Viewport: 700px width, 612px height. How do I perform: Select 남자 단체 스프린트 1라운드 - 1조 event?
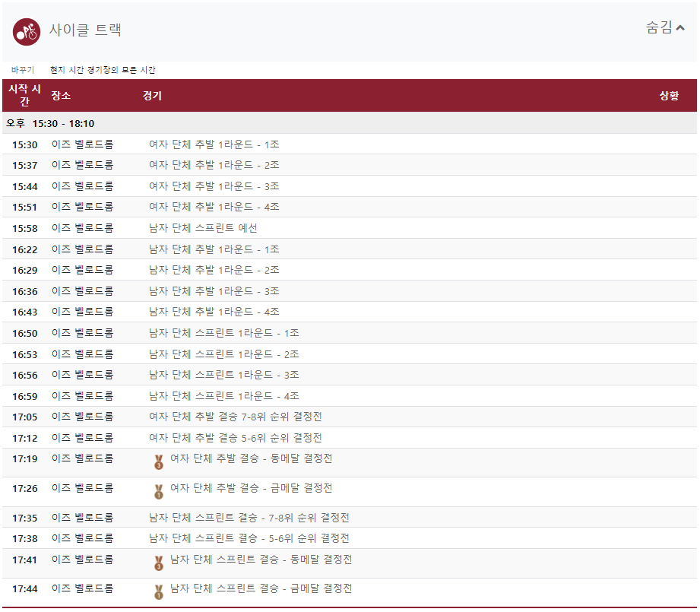pos(223,332)
